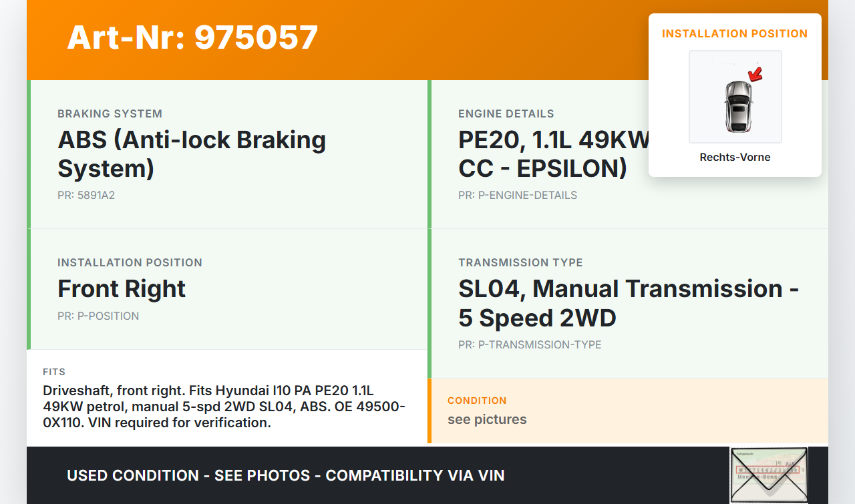
Task: Click the Fits driveshaft description text
Action: [224, 407]
